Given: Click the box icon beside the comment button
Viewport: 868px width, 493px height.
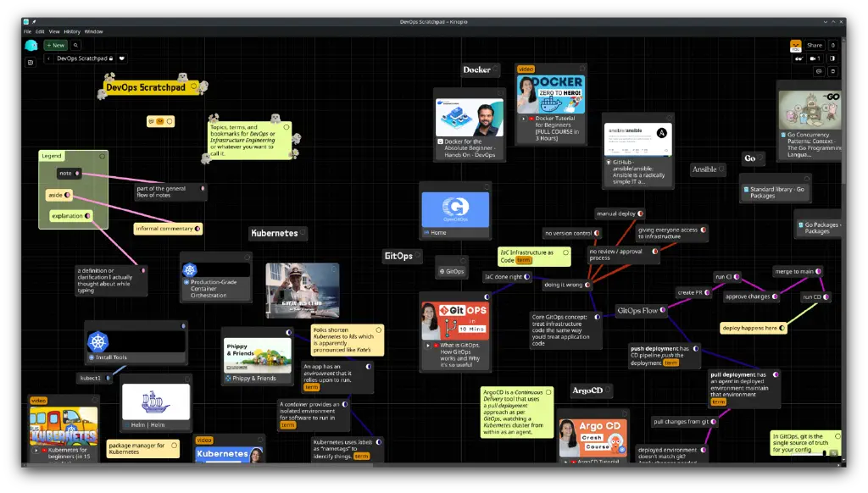Looking at the screenshot, I should 832,71.
